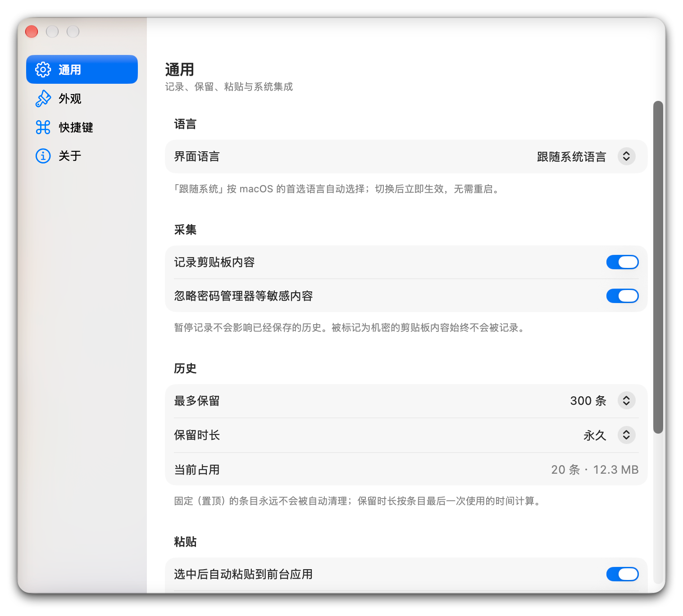Image resolution: width=683 pixels, height=616 pixels.
Task: Click the 永久 retention value
Action: coord(595,435)
